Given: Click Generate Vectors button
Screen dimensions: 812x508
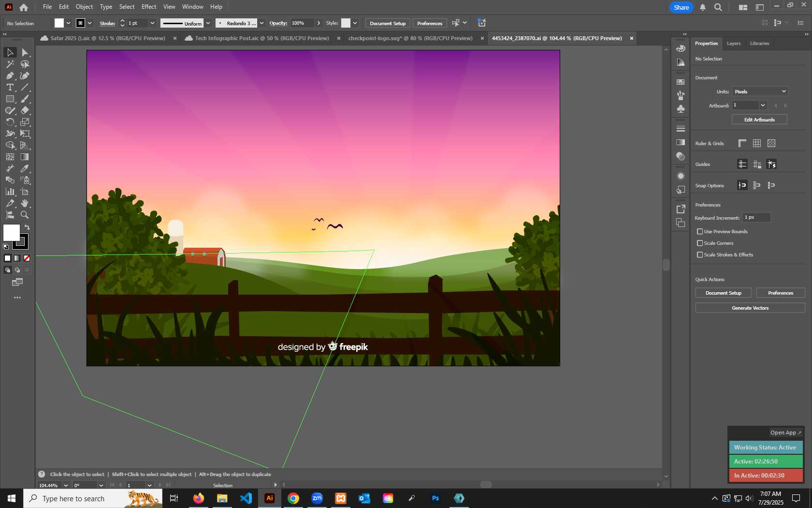Looking at the screenshot, I should (750, 308).
